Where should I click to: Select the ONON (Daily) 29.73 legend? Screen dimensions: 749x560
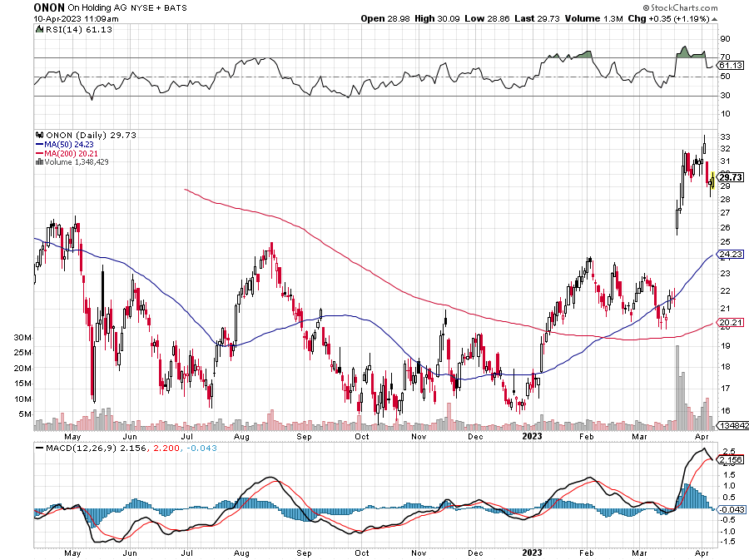pos(92,135)
